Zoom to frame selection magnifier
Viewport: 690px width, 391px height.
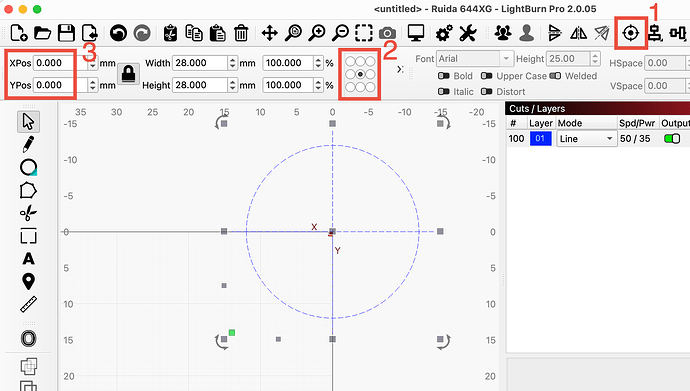(293, 33)
